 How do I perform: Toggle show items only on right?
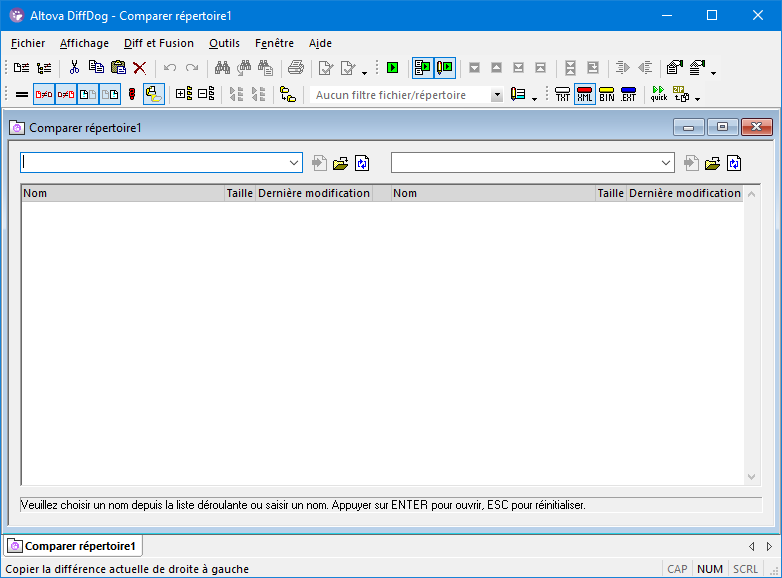110,94
